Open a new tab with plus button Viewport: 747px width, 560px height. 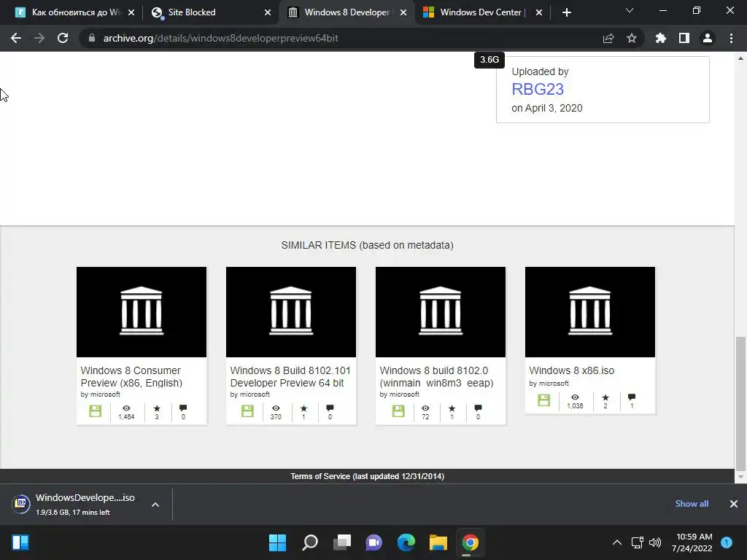[x=566, y=12]
